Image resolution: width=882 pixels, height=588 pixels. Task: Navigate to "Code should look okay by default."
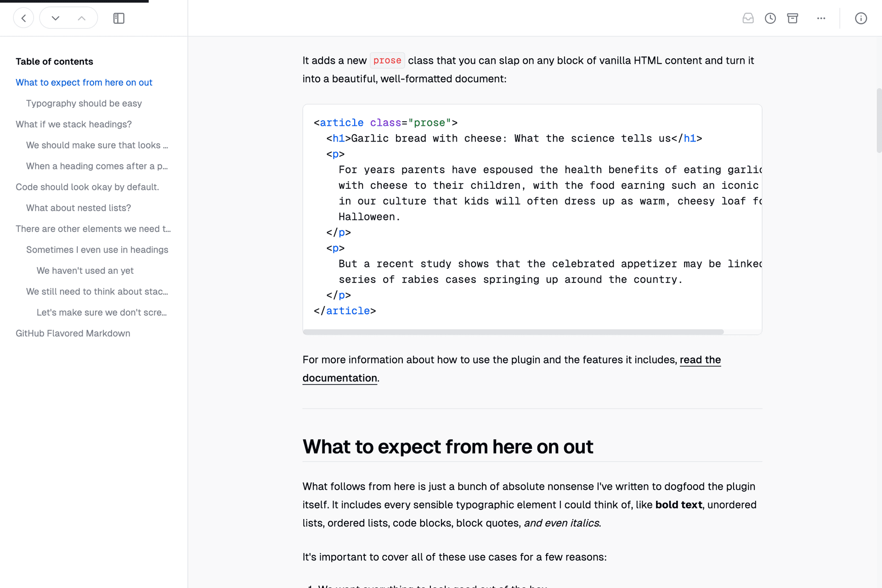point(87,187)
